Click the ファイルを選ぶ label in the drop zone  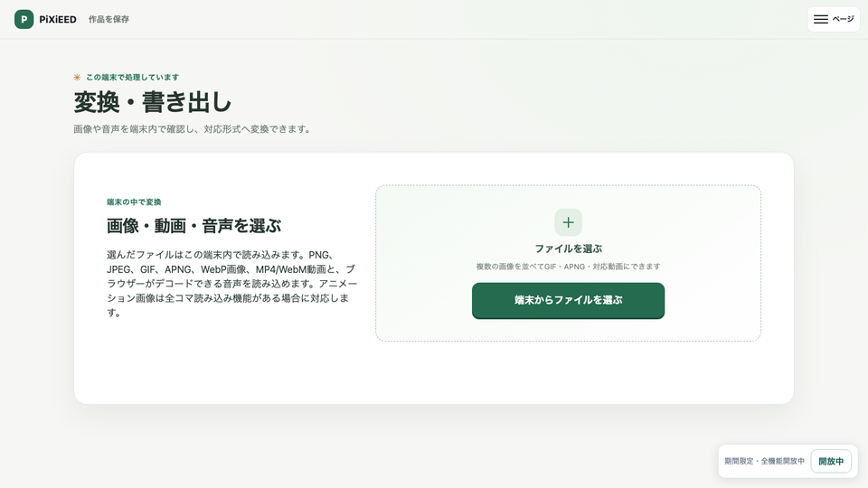568,249
